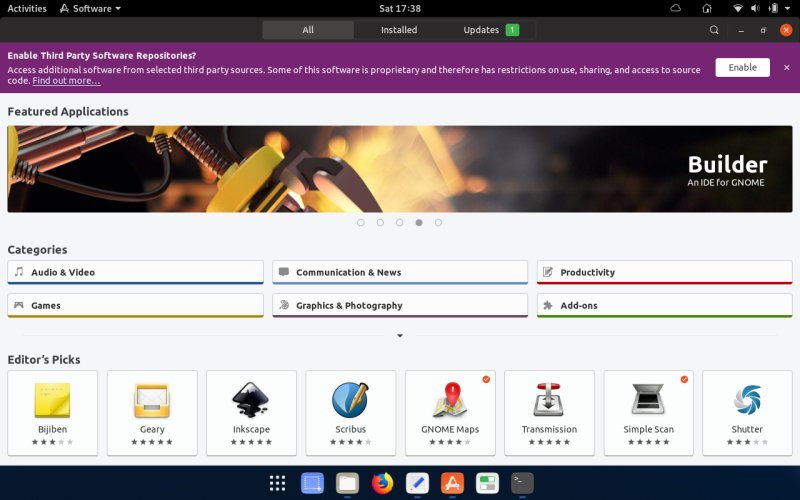
Task: Browse the Audio & Video category
Action: point(135,272)
